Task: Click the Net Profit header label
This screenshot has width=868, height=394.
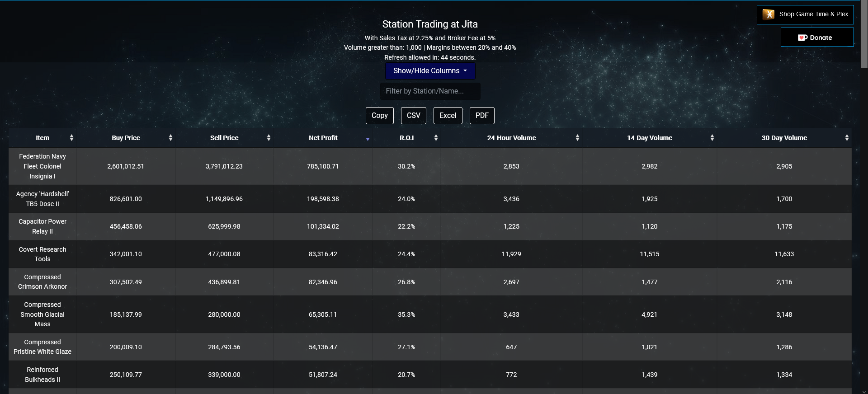Action: click(x=323, y=138)
